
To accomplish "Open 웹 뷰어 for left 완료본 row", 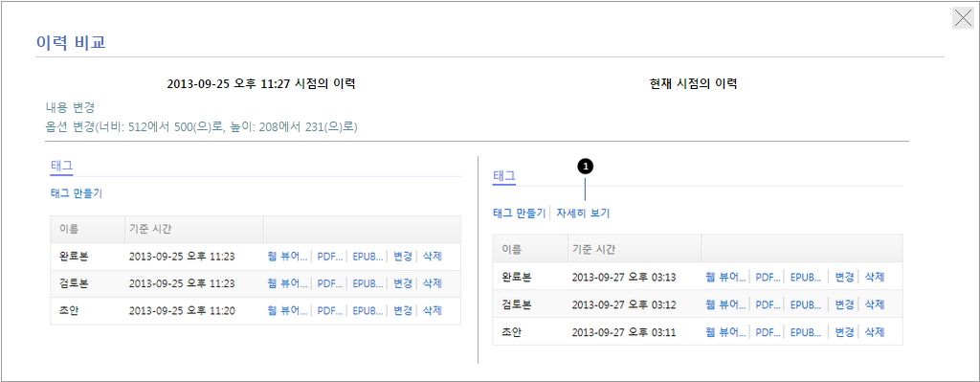I will coord(287,257).
